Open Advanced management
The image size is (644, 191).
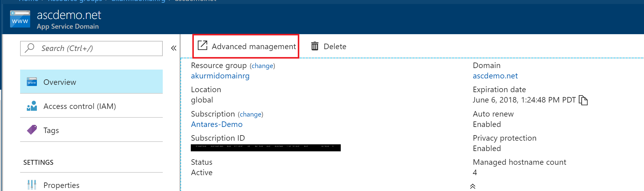[x=246, y=46]
